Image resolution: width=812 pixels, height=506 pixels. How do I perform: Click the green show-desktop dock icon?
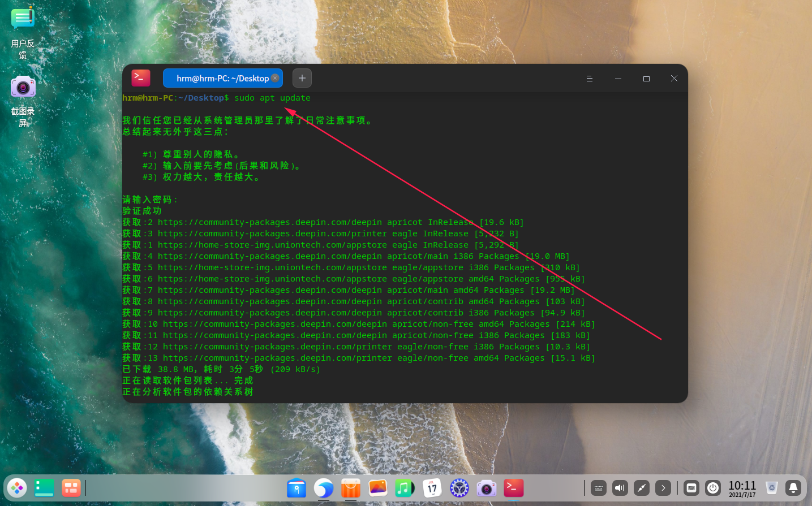(x=44, y=488)
